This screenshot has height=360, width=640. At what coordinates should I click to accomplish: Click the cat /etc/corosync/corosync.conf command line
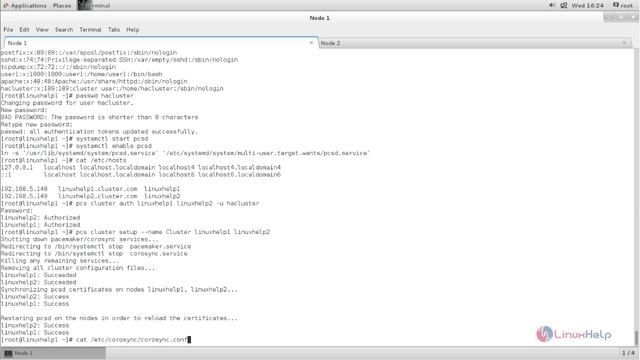pos(96,340)
